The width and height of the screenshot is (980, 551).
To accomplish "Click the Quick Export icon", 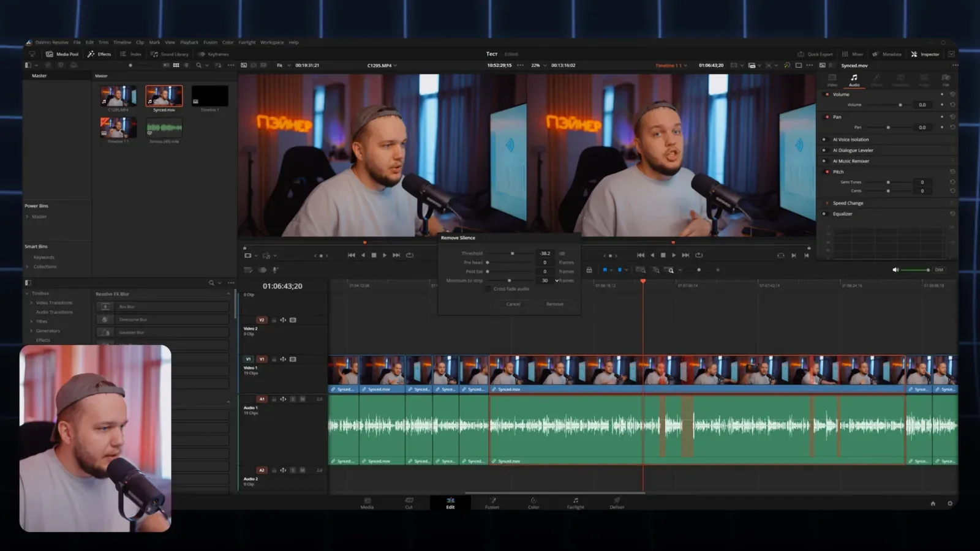I will click(801, 54).
